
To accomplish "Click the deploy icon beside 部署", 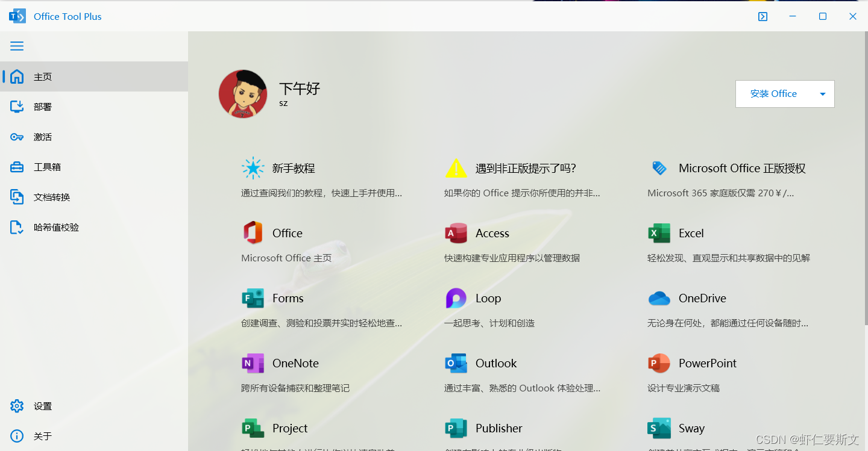I will coord(17,107).
